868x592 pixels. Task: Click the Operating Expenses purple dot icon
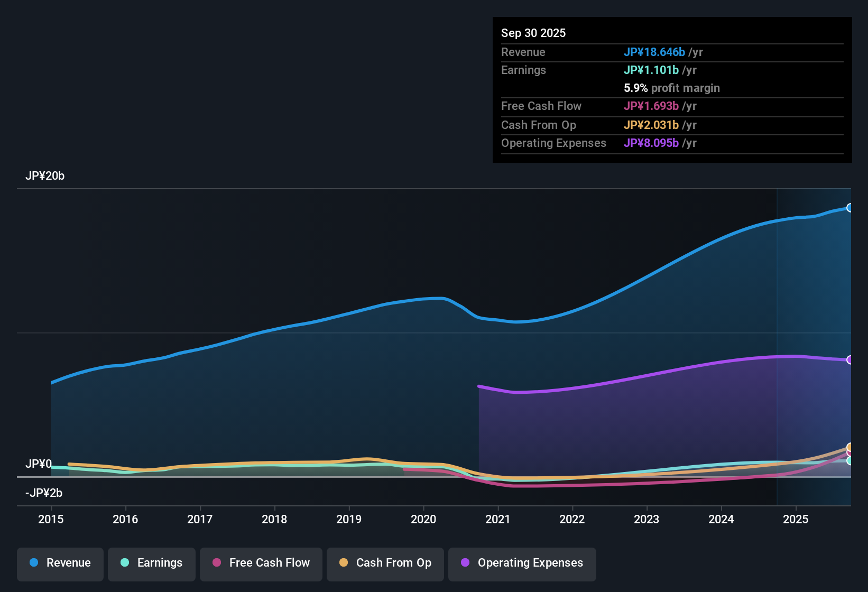[x=466, y=563]
